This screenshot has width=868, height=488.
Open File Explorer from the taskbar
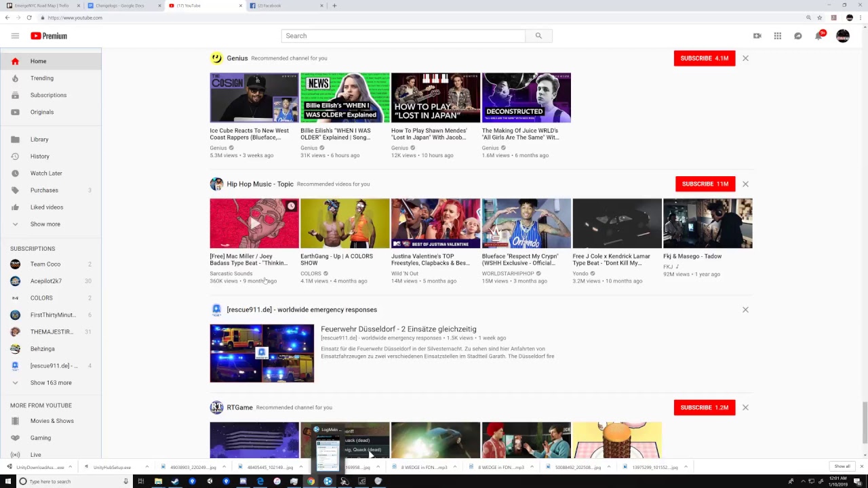pos(158,481)
